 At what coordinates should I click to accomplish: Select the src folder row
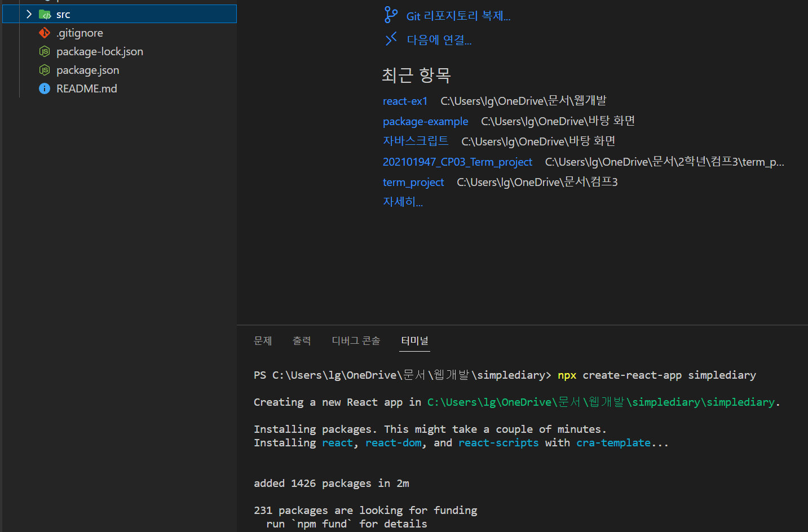[120, 14]
